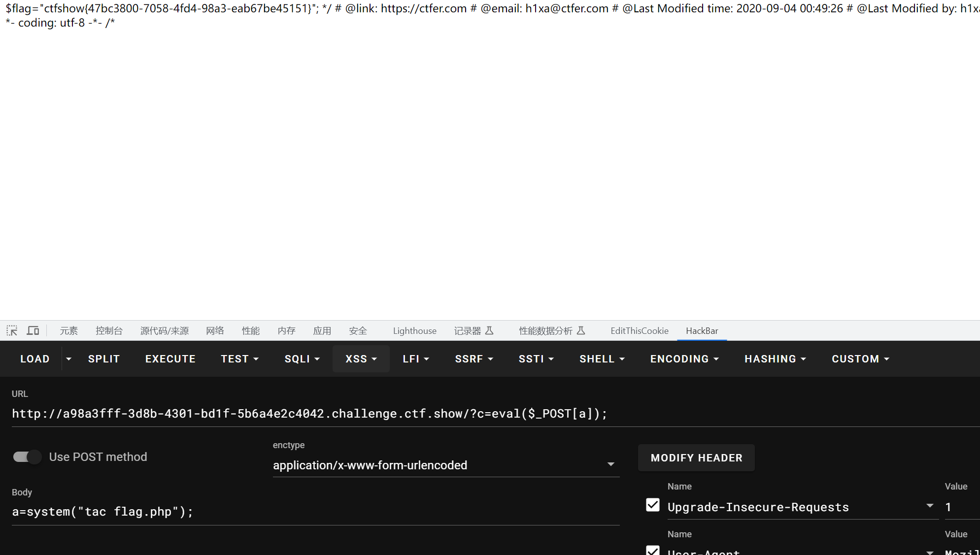980x555 pixels.
Task: Uncheck the User-Agent header checkbox
Action: [x=653, y=551]
